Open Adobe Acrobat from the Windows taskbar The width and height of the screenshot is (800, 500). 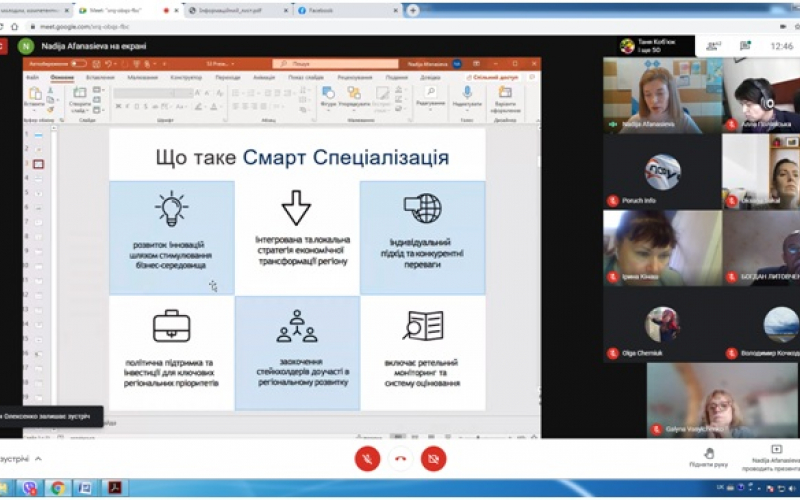pos(114,488)
